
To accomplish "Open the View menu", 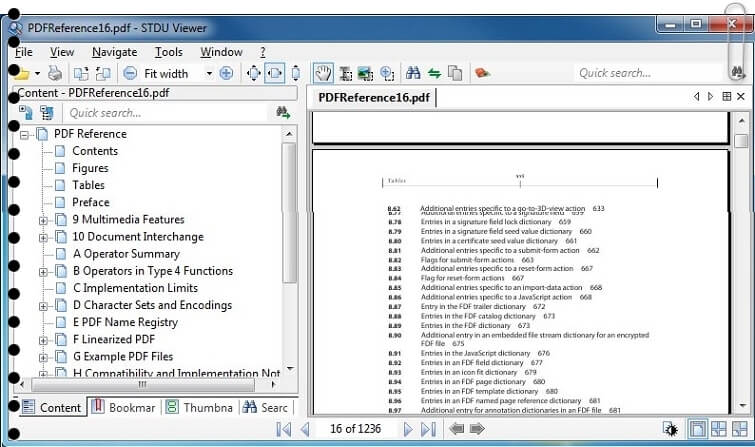I will click(62, 52).
